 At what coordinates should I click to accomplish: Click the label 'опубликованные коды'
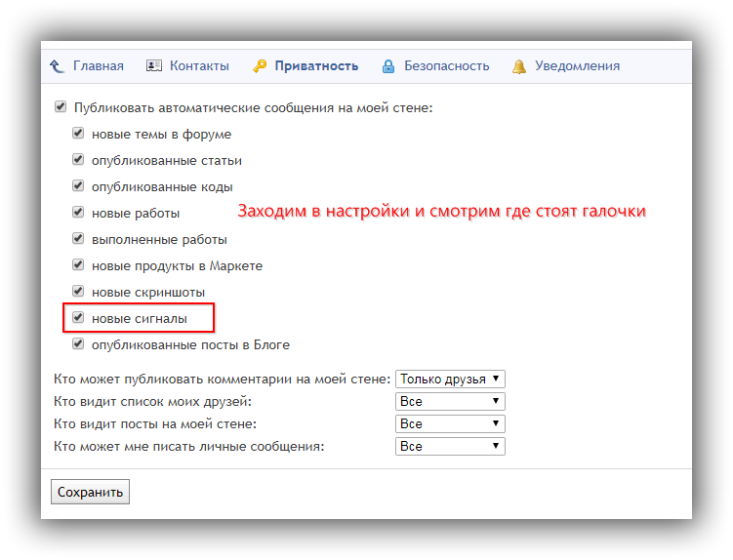pyautogui.click(x=162, y=187)
